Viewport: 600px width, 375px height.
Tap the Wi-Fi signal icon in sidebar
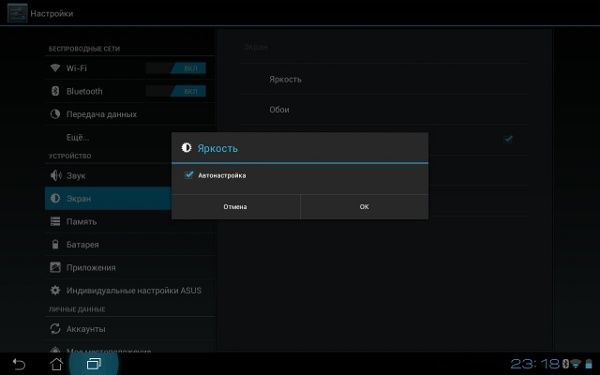tap(55, 68)
